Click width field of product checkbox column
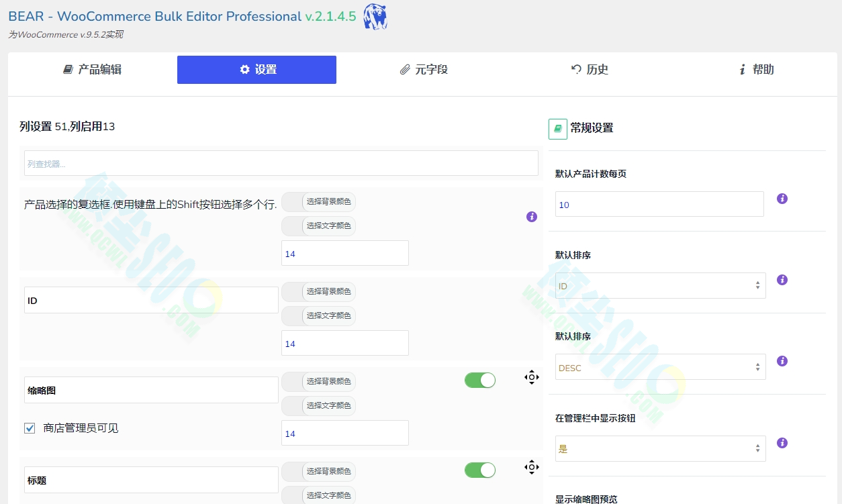This screenshot has height=504, width=842. pos(345,253)
